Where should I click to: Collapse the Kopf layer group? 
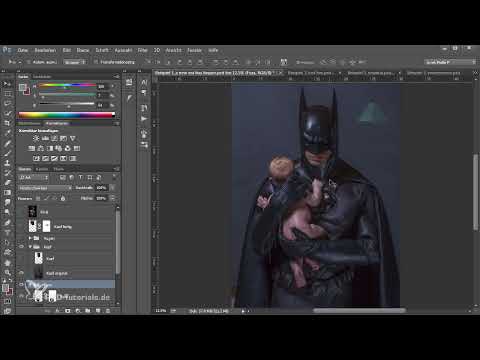click(x=30, y=247)
